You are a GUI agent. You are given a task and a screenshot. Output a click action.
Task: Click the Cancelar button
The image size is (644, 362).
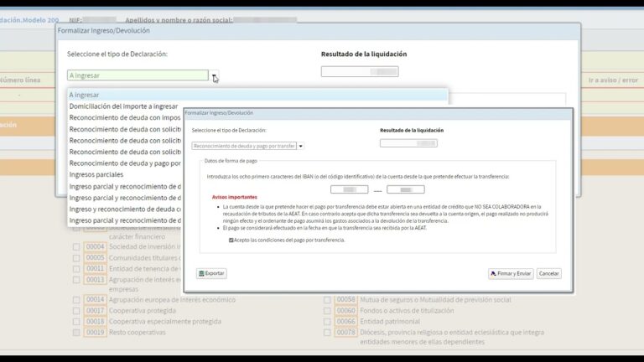[548, 274]
